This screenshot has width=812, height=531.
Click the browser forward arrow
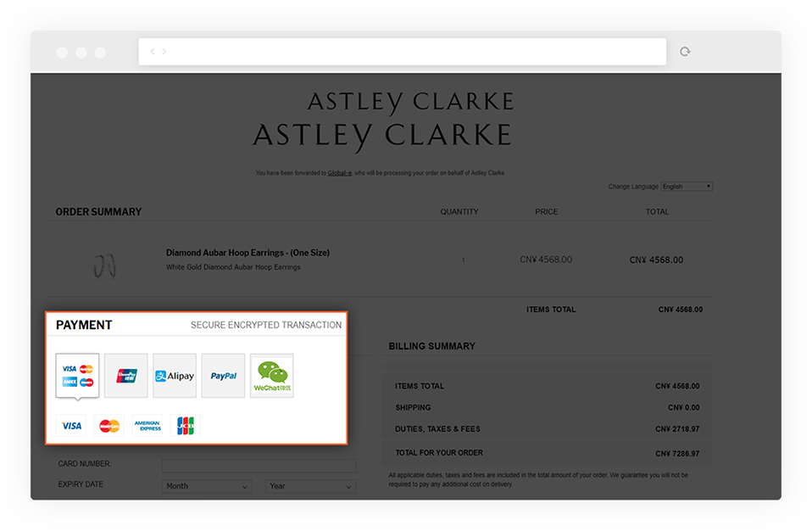tap(164, 51)
